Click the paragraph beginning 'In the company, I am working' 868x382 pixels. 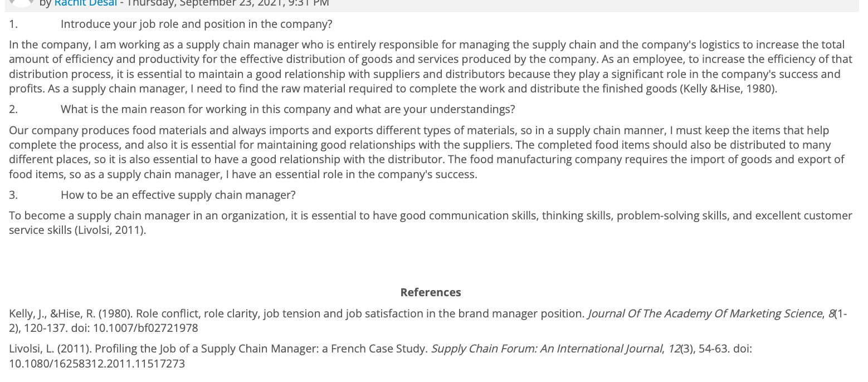pyautogui.click(x=431, y=67)
